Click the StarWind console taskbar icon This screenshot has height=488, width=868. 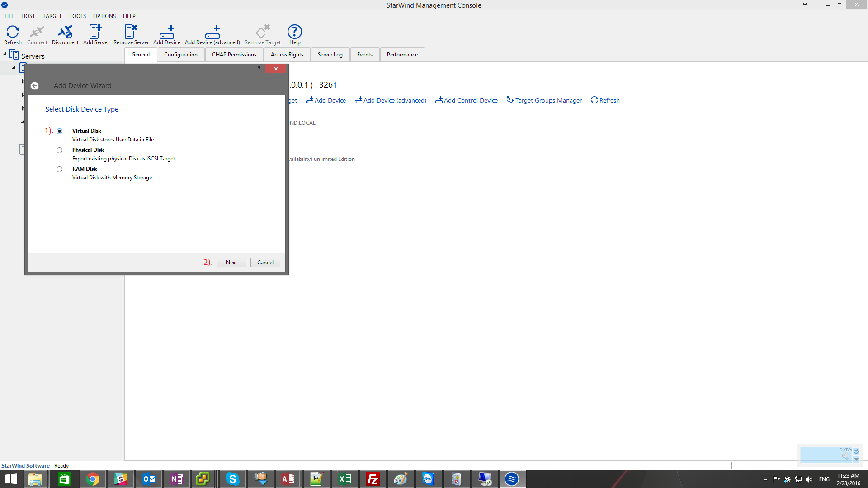pos(512,479)
